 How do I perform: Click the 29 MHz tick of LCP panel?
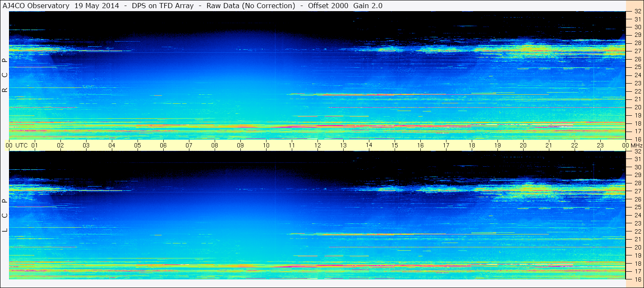coord(638,175)
